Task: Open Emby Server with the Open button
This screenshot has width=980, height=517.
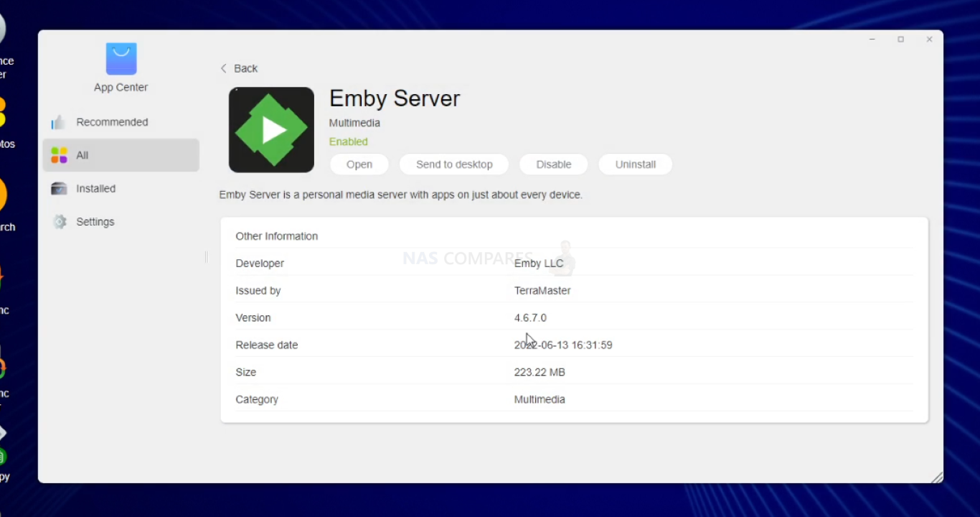Action: click(359, 164)
